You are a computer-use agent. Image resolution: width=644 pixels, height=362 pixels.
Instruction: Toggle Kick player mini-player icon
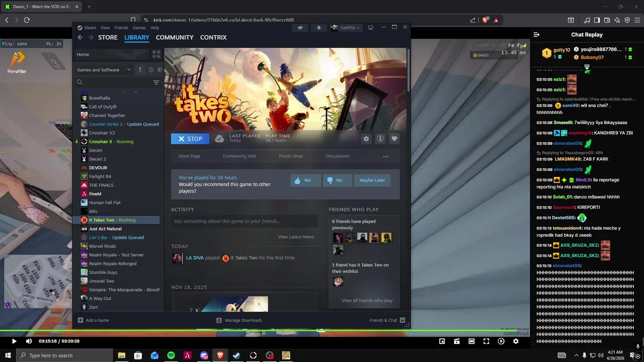pyautogui.click(x=442, y=341)
